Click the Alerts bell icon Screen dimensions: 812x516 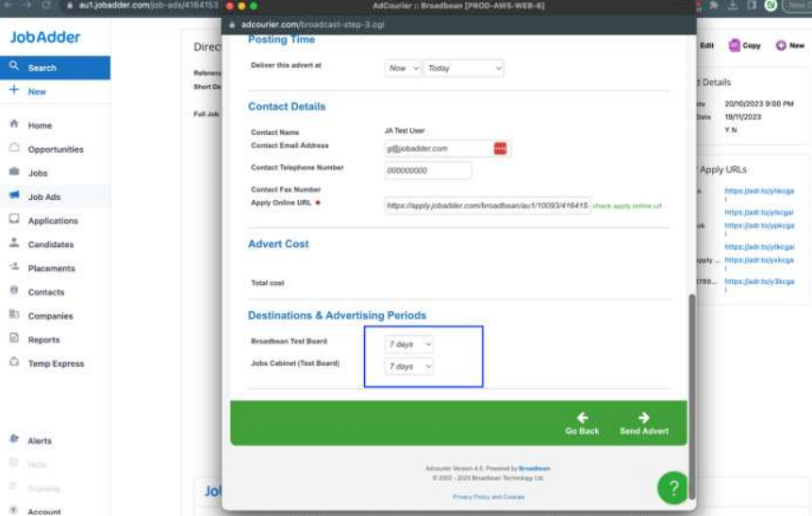coord(14,440)
